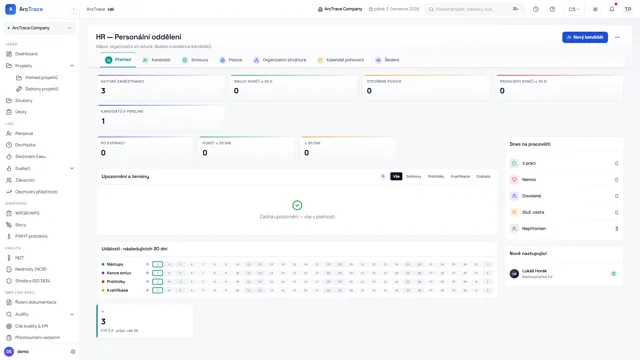Image resolution: width=640 pixels, height=360 pixels.
Task: Toggle light/dark theme sun icon
Action: (x=595, y=9)
